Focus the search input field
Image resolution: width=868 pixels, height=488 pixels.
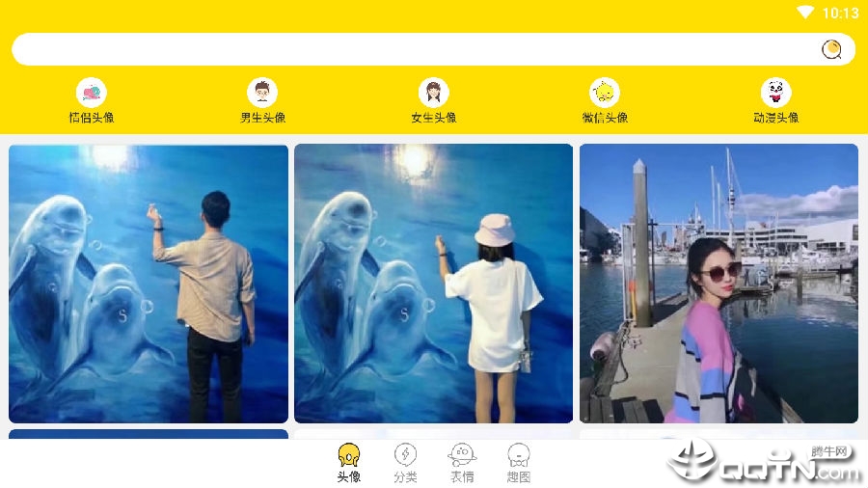click(433, 49)
